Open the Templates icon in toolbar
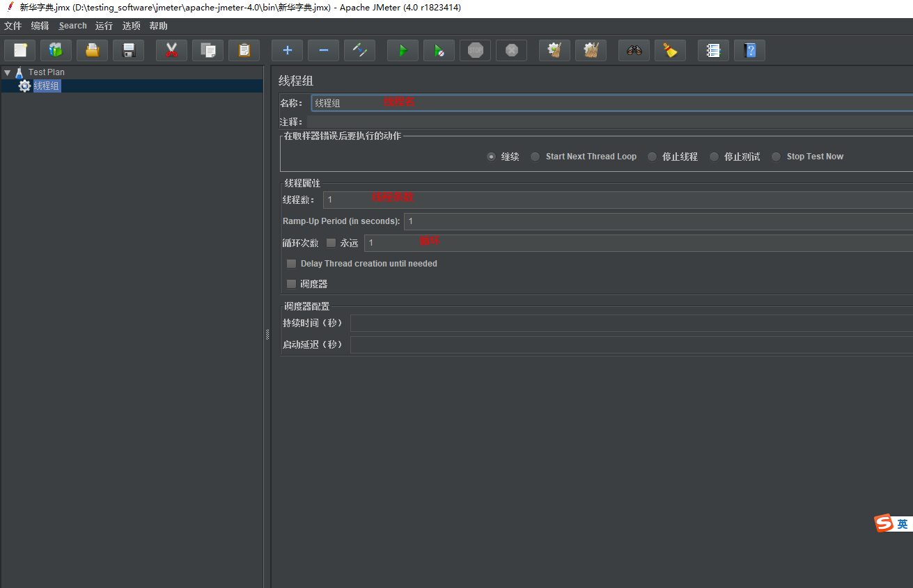Viewport: 913px width, 588px height. (56, 50)
